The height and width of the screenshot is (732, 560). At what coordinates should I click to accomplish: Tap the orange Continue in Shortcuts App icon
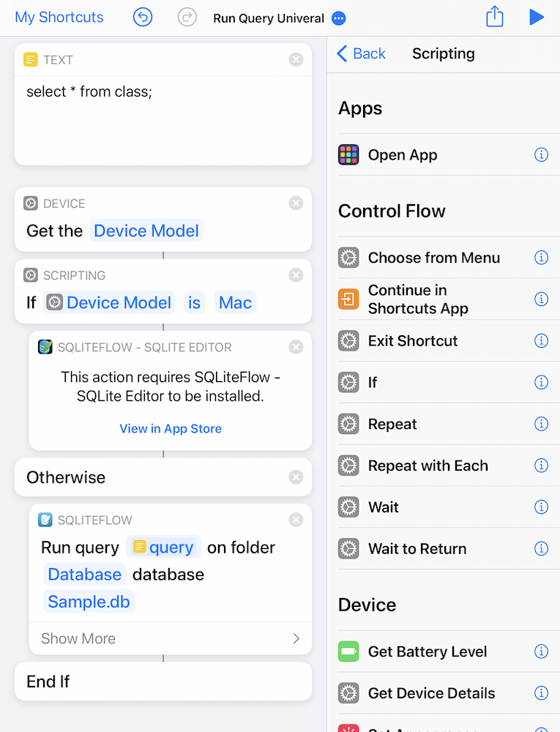[x=348, y=299]
